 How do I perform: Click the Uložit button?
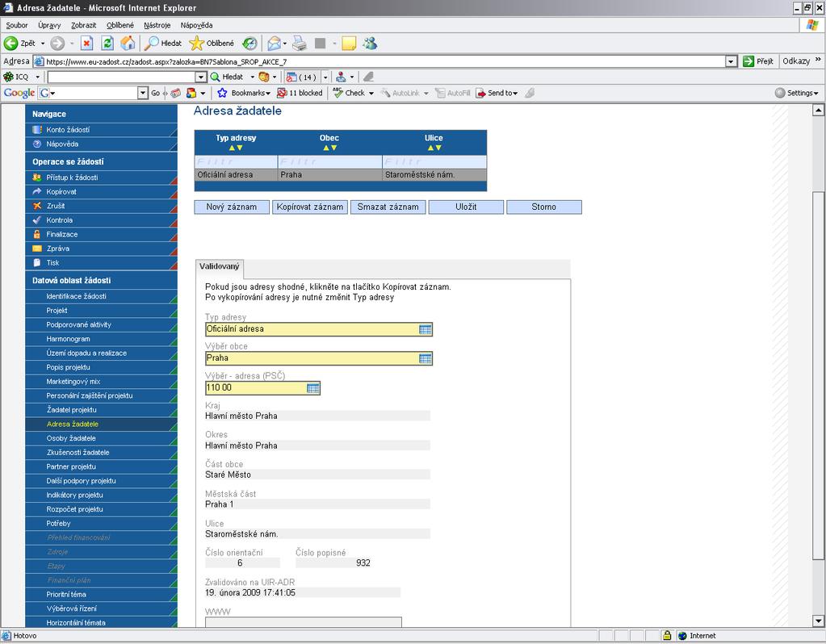tap(466, 207)
